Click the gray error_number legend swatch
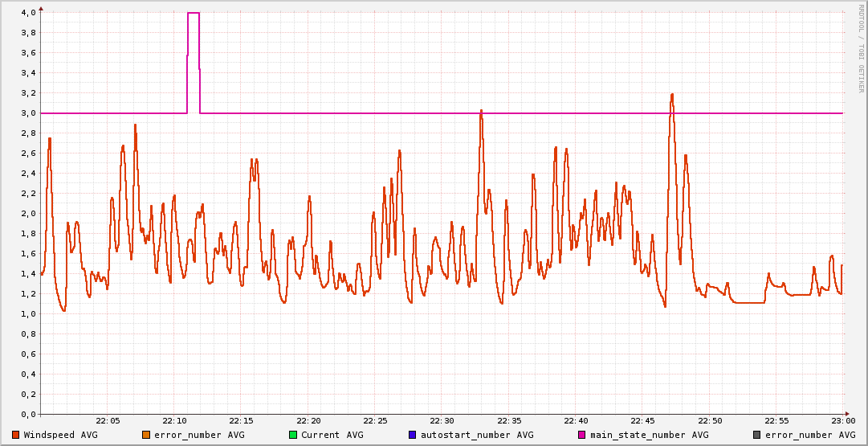This screenshot has height=446, width=868. click(756, 435)
